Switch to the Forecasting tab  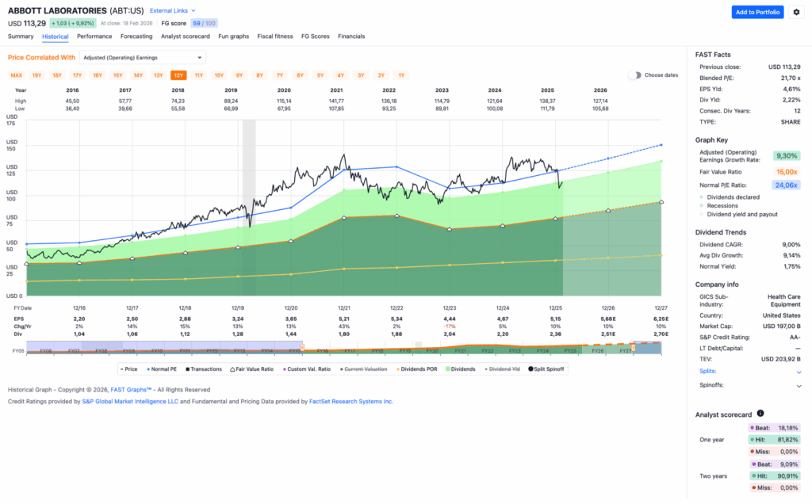tap(136, 36)
